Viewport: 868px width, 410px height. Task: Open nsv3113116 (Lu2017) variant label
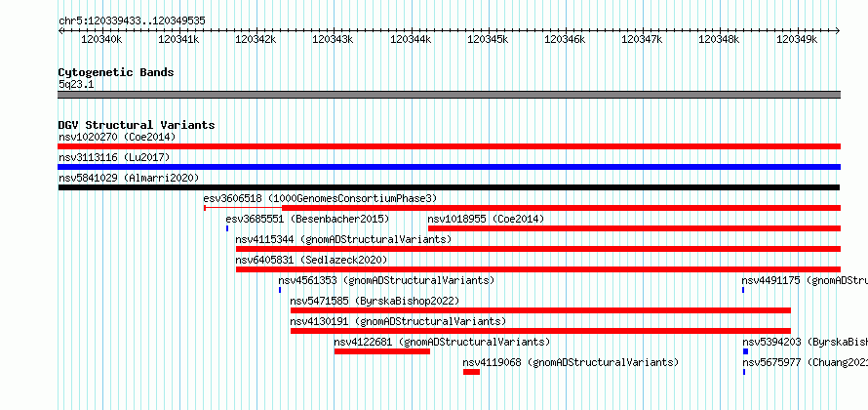tap(114, 157)
